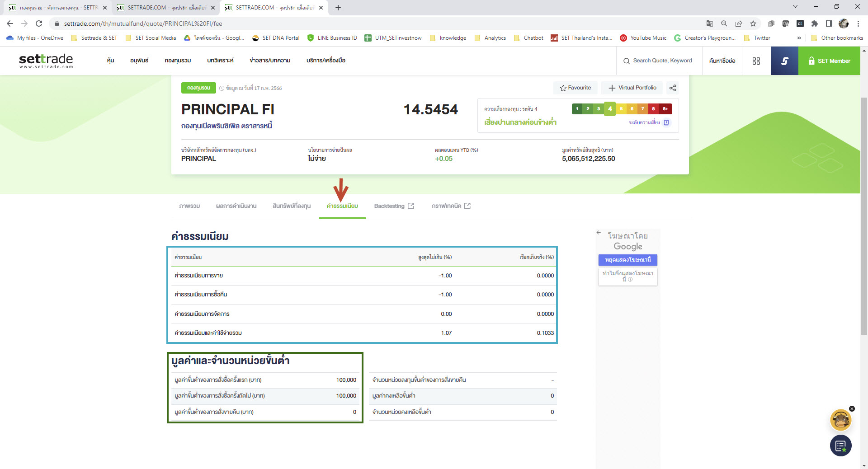Screen dimensions: 868x469
Task: Close the chat mascot widget
Action: 852,408
